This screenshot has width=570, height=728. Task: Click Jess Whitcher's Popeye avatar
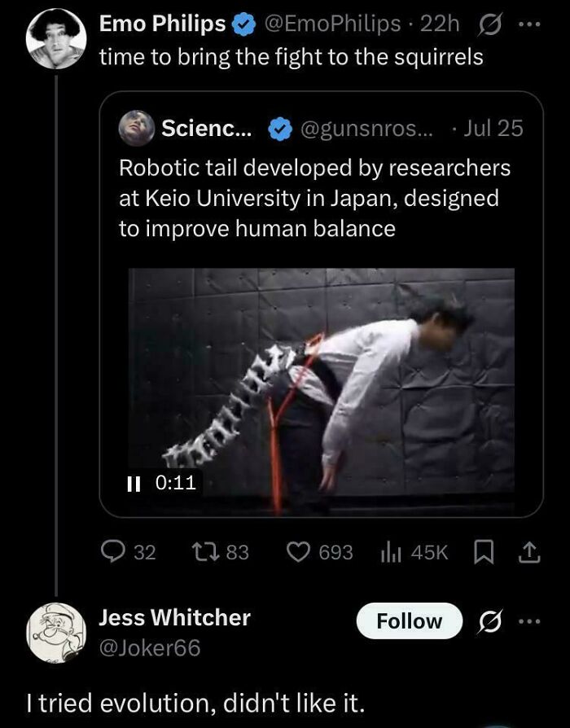pyautogui.click(x=56, y=634)
